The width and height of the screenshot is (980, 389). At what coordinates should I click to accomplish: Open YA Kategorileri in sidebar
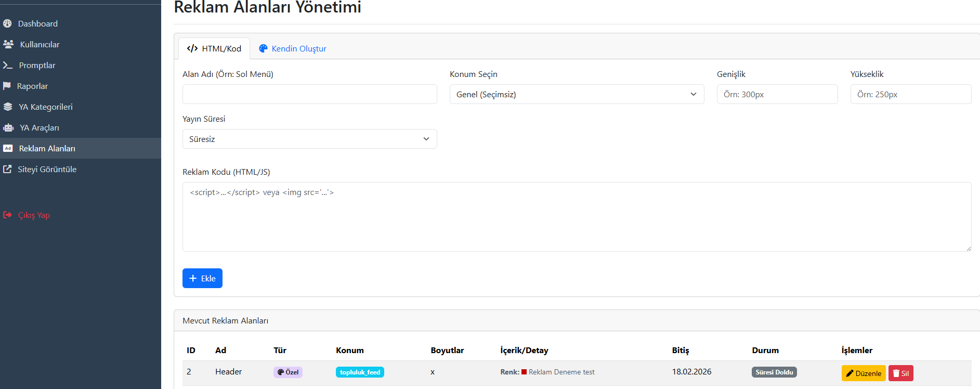click(x=81, y=107)
